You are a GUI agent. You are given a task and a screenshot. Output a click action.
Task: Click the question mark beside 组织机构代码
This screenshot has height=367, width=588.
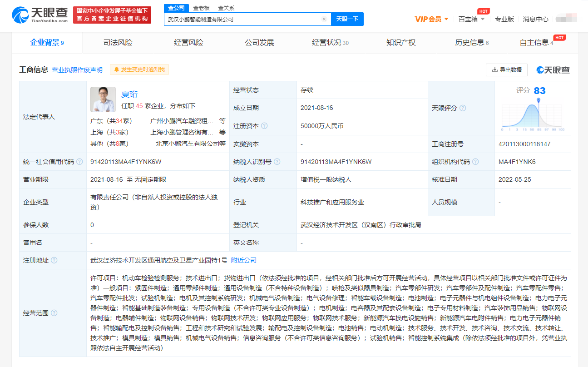point(475,162)
